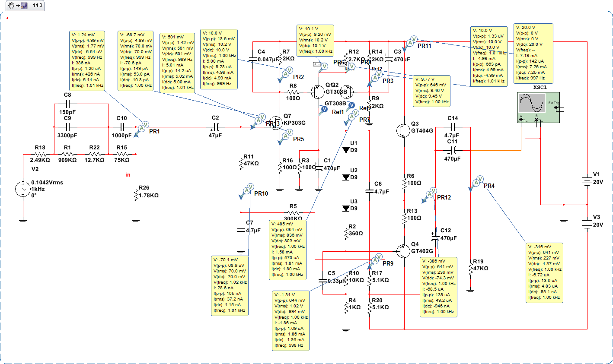Click the hand pan icon in the top tab
Screen dimensions: 613x364
12,6
